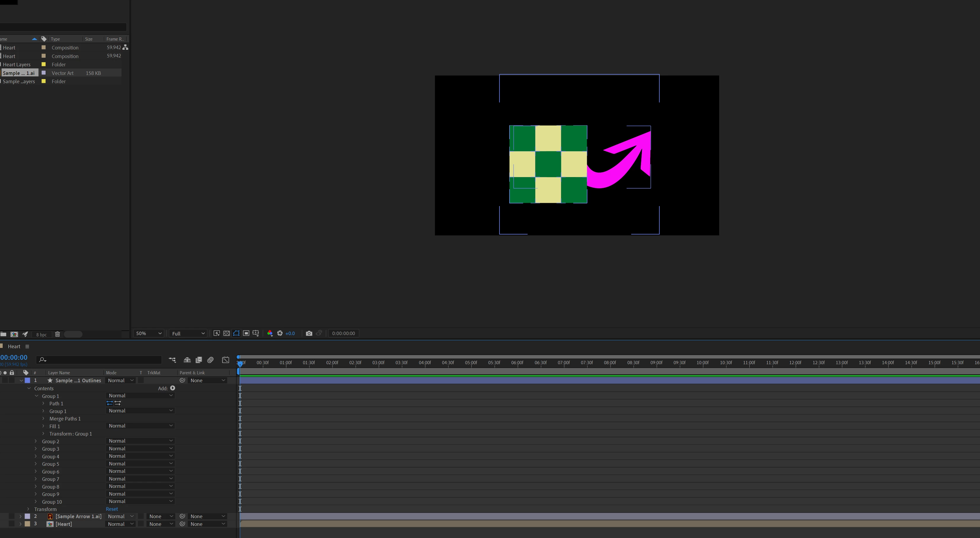The width and height of the screenshot is (980, 538).
Task: Toggle the lock switch for Sample Arrow 1.ai
Action: coord(12,516)
